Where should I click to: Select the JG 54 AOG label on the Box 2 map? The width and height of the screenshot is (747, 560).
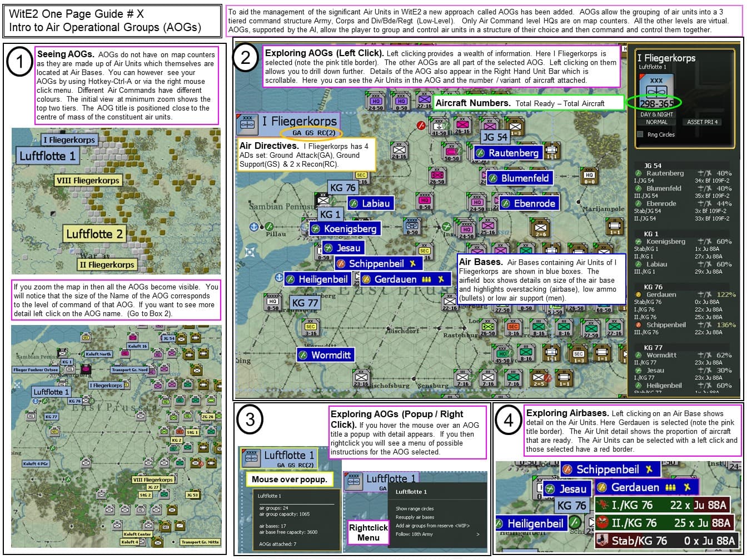494,137
